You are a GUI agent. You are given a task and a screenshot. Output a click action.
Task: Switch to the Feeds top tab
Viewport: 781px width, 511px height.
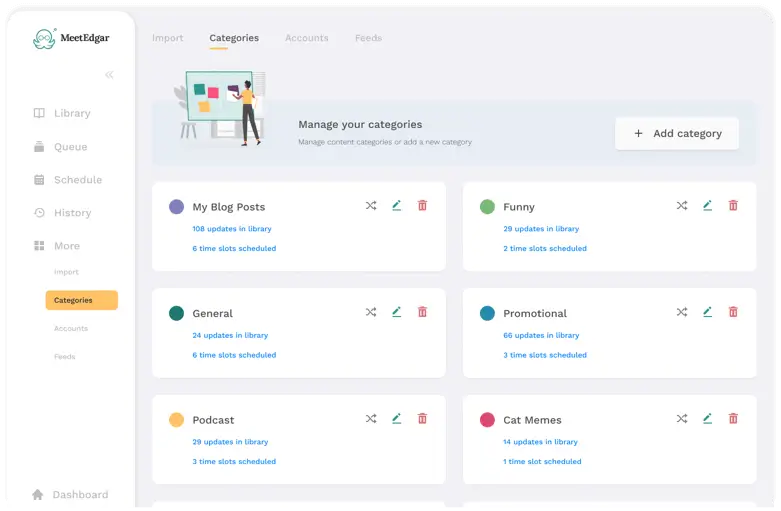point(369,38)
